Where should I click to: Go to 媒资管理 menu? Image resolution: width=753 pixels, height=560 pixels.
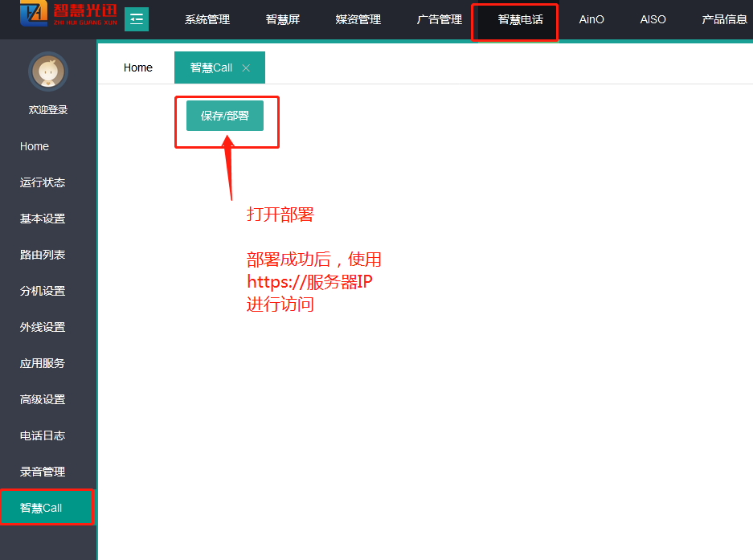pos(358,19)
